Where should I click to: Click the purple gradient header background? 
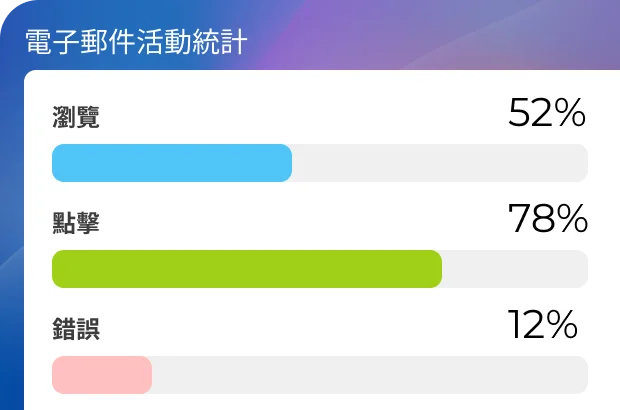click(x=435, y=36)
